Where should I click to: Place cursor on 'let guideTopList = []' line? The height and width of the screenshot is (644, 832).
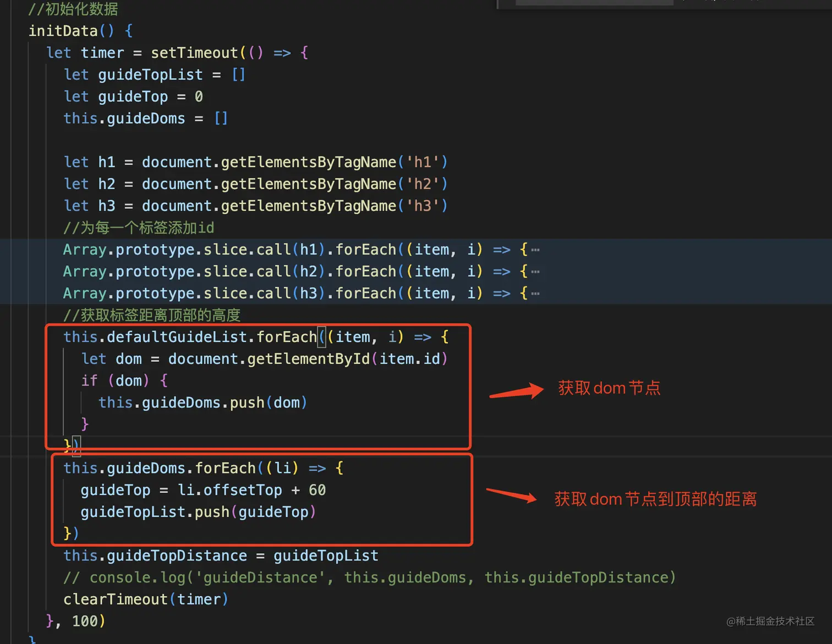[155, 75]
